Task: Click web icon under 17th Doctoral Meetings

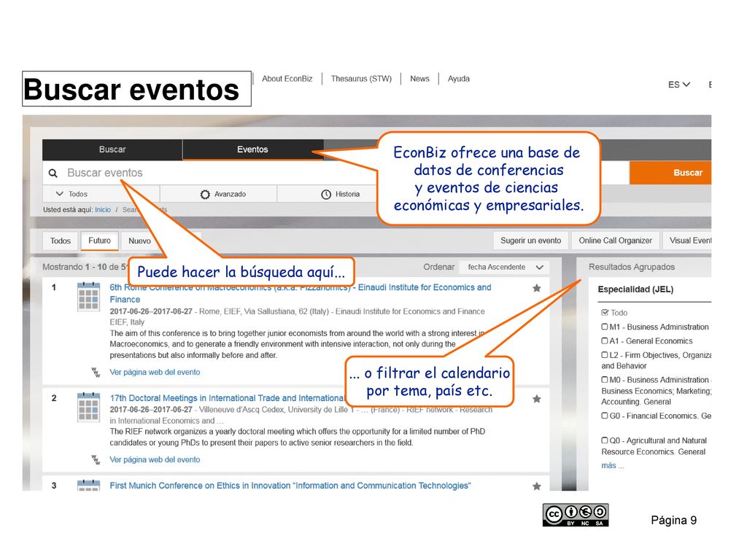Action: click(96, 460)
